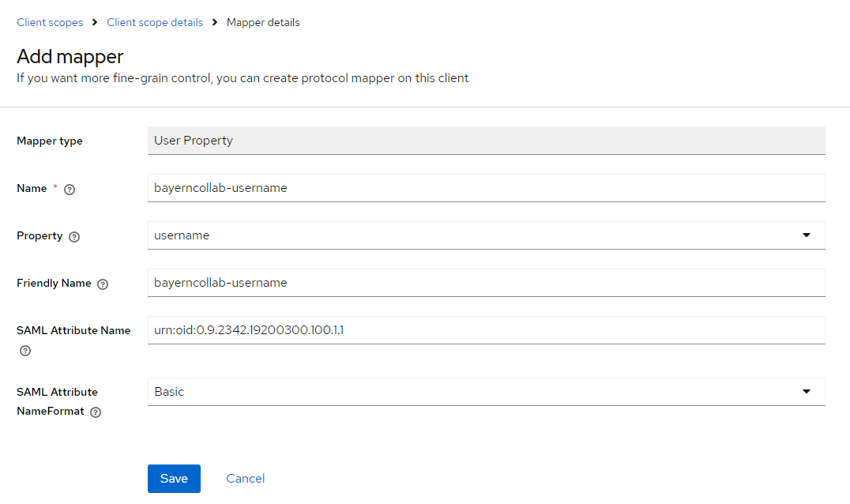
Task: Cancel adding the mapper
Action: tap(245, 479)
